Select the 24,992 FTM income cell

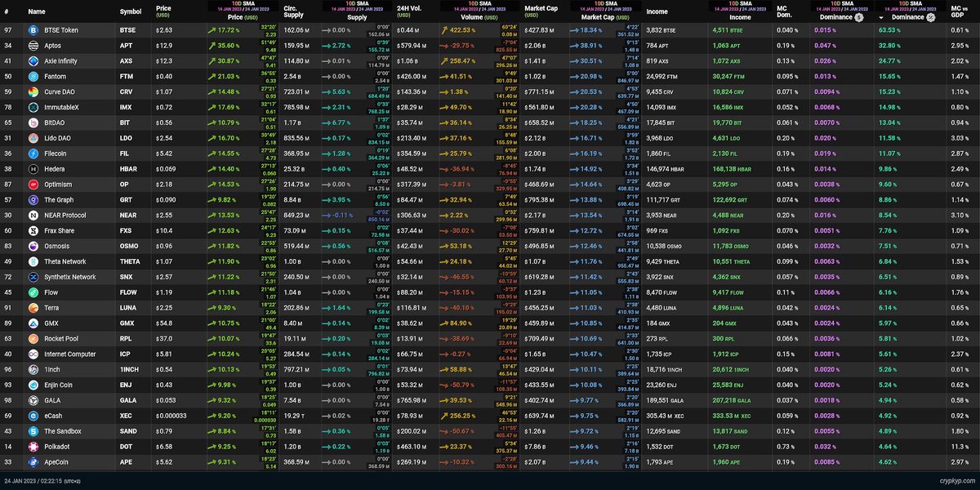(661, 76)
